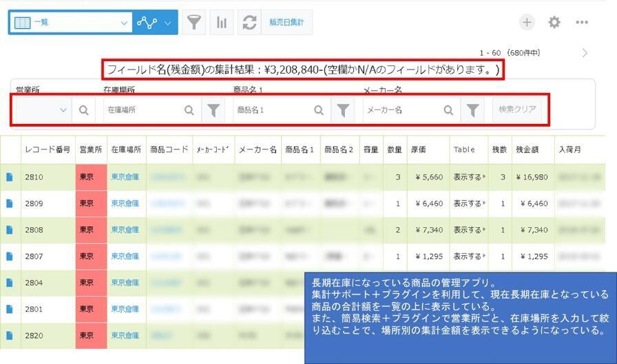Open record 2820 detail icon
Viewport: 617px width, 364px height.
pos(10,335)
